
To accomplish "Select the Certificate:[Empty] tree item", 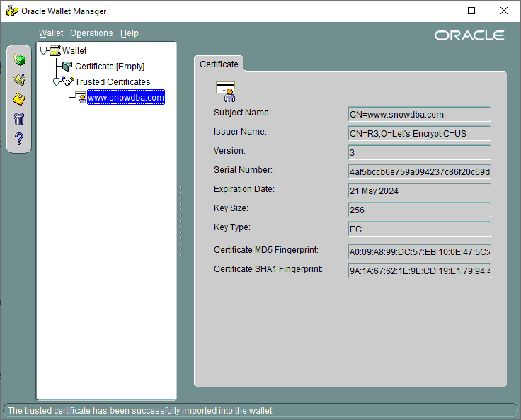I will click(x=110, y=66).
